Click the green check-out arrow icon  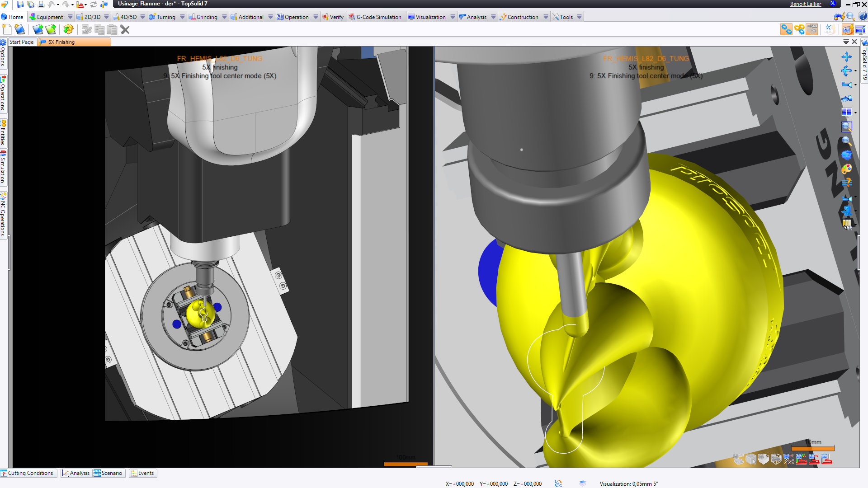[x=51, y=29]
